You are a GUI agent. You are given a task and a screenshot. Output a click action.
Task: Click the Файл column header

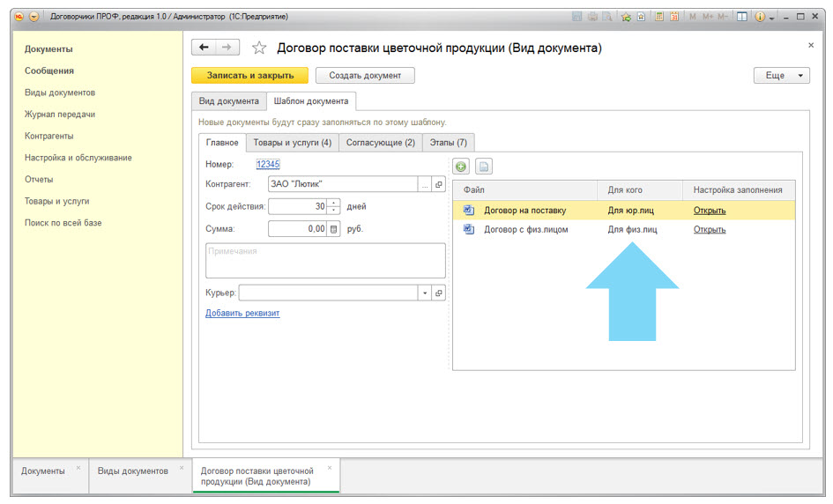point(524,189)
